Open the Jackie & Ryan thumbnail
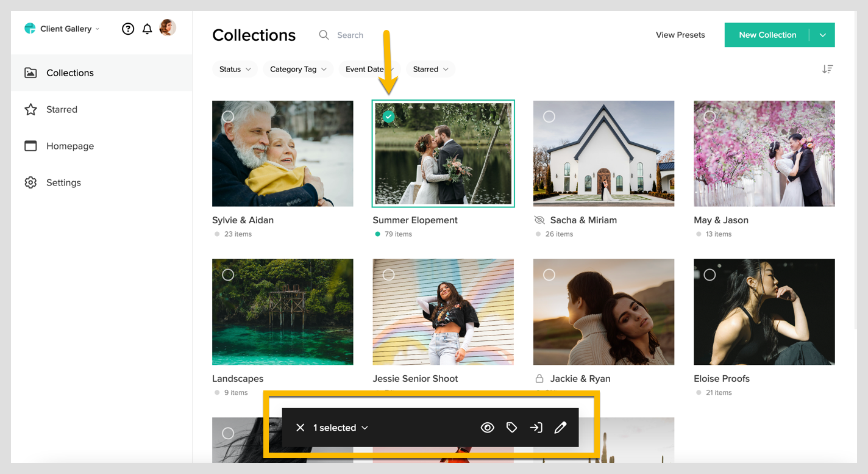The width and height of the screenshot is (868, 474). click(x=603, y=312)
